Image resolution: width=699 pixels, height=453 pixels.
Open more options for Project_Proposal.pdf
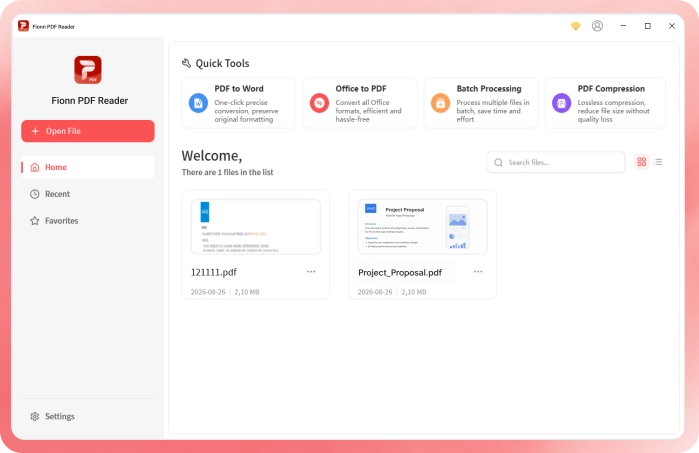point(478,272)
